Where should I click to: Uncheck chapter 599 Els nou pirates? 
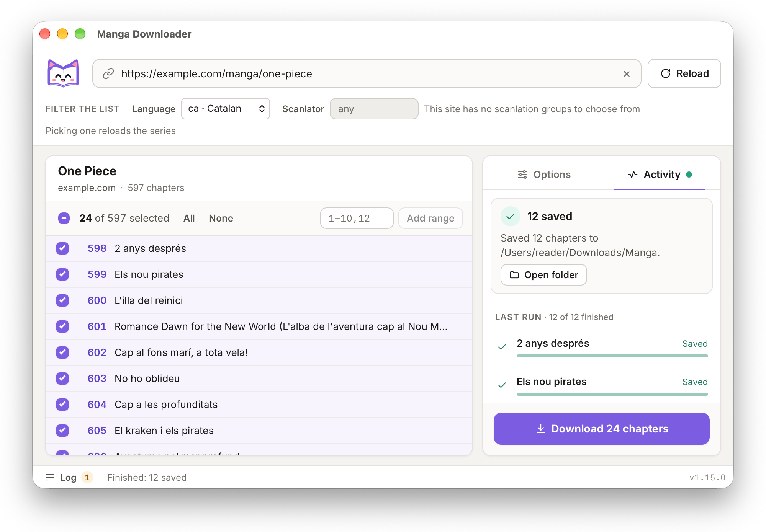pos(62,274)
